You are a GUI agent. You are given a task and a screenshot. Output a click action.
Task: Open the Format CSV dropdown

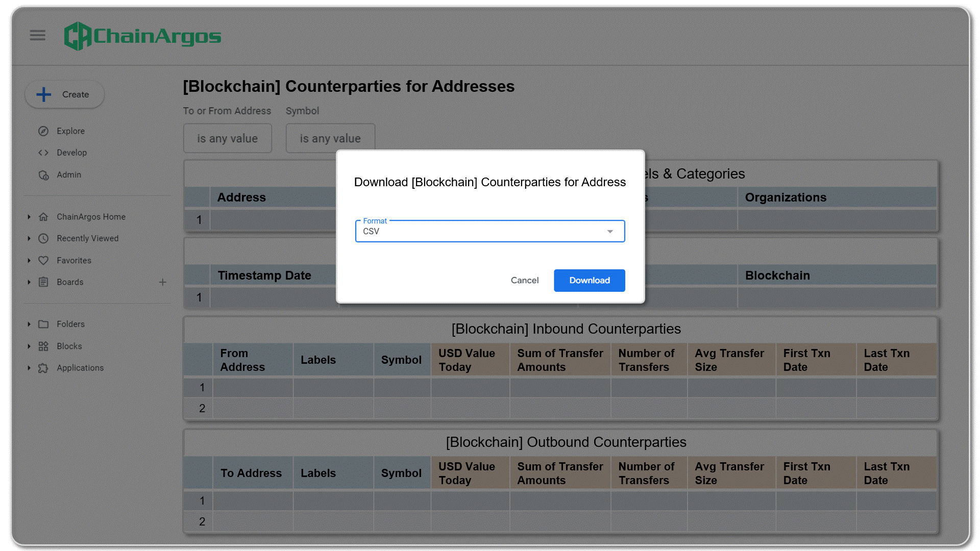[x=489, y=232]
